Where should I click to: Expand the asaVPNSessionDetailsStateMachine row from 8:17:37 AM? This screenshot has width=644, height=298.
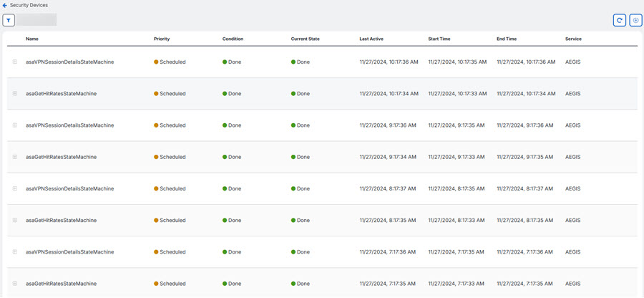pos(14,188)
